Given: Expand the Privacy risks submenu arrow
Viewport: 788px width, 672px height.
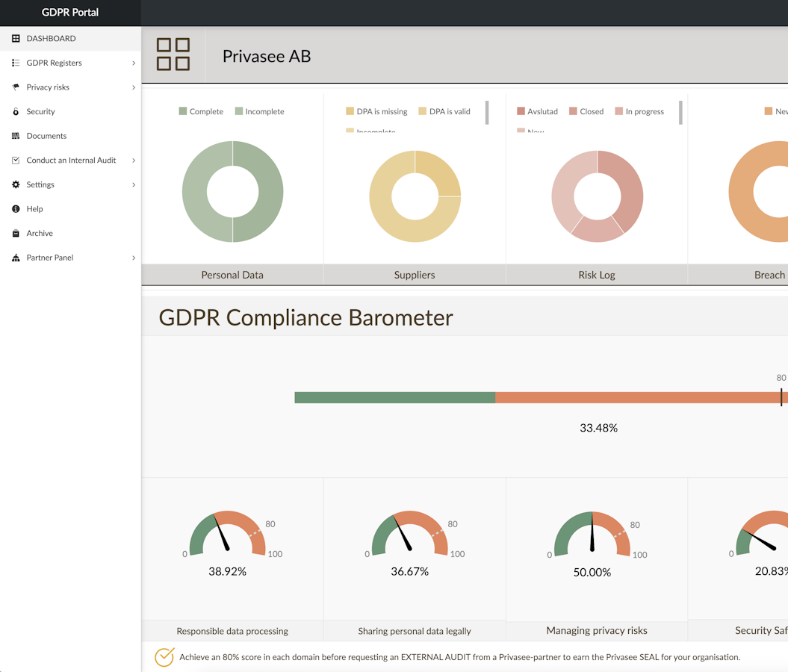Looking at the screenshot, I should (134, 87).
